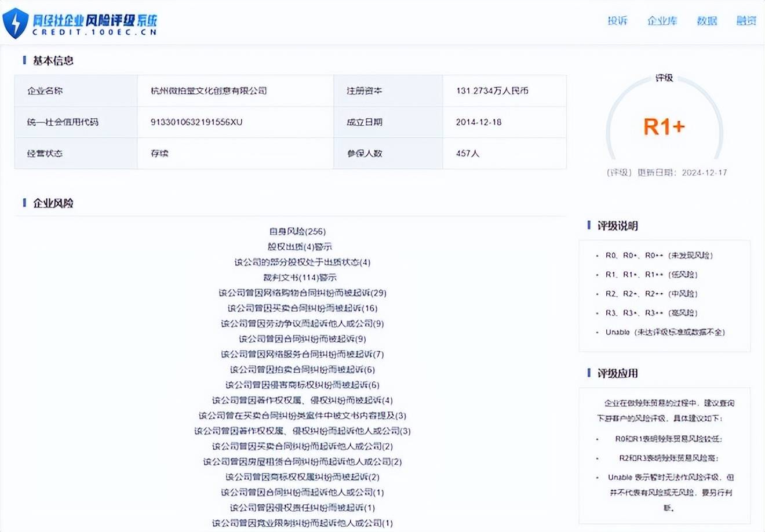This screenshot has width=765, height=532.
Task: Click R0和R1表明赊账贸易风险较低 bullet
Action: (669, 439)
